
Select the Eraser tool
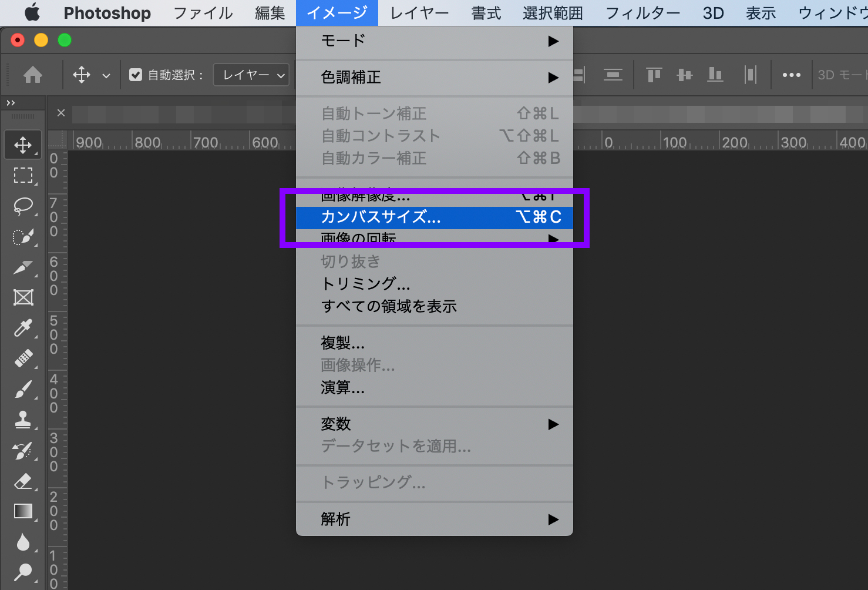click(x=23, y=481)
